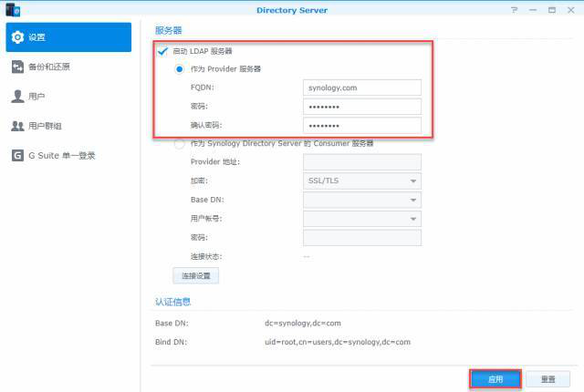
Task: Close the Directory Server window
Action: pos(571,10)
